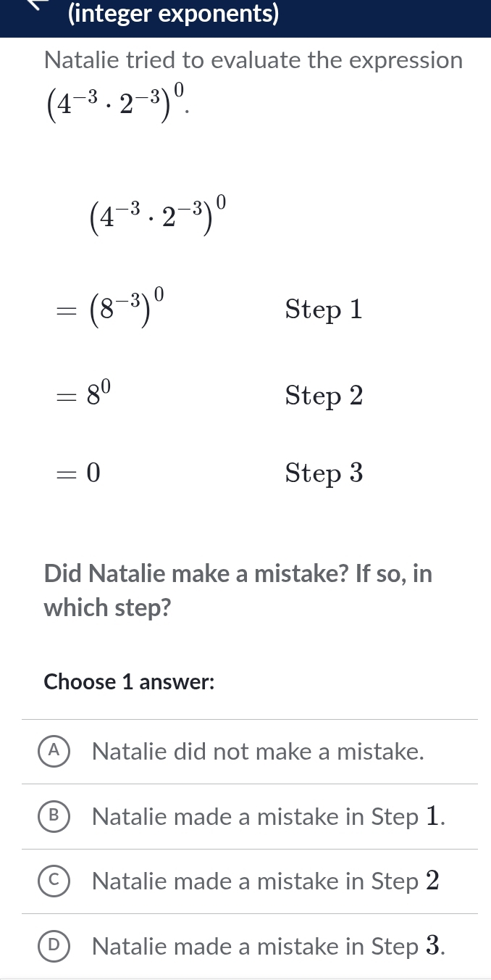Click the "(integer exponents)" header title

[x=172, y=14]
